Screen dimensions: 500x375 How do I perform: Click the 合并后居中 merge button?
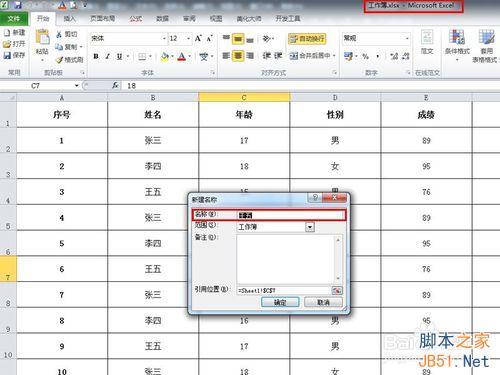310,56
